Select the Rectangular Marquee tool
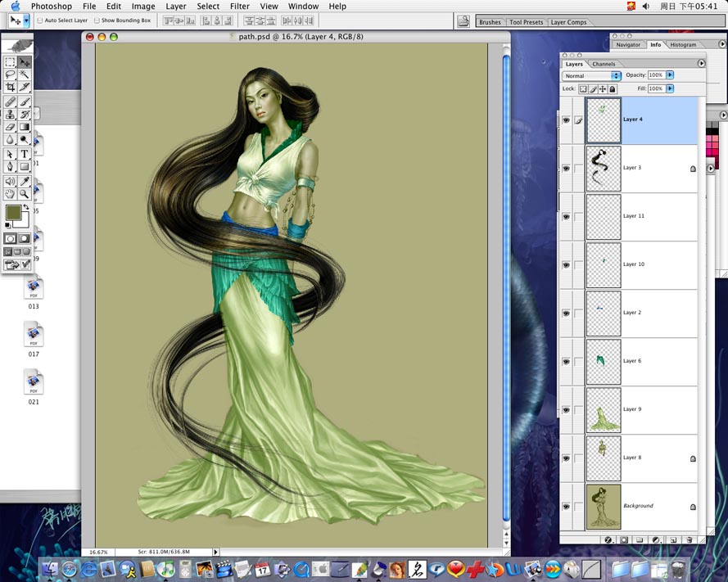728x582 pixels. [10, 61]
